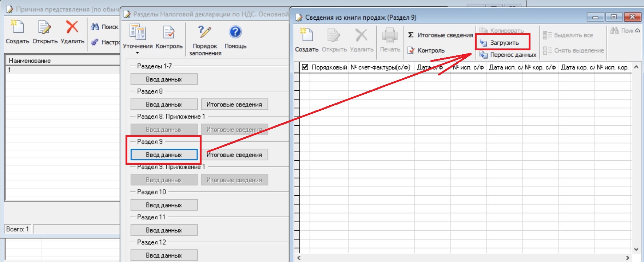The width and height of the screenshot is (644, 262).
Task: Open Помощь help icon
Action: (235, 32)
